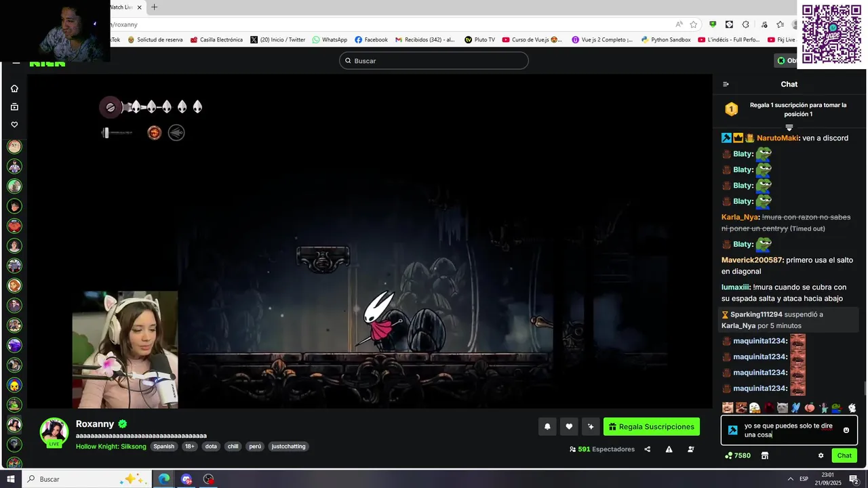
Task: Open the Home icon in Kick sidebar
Action: (x=14, y=88)
